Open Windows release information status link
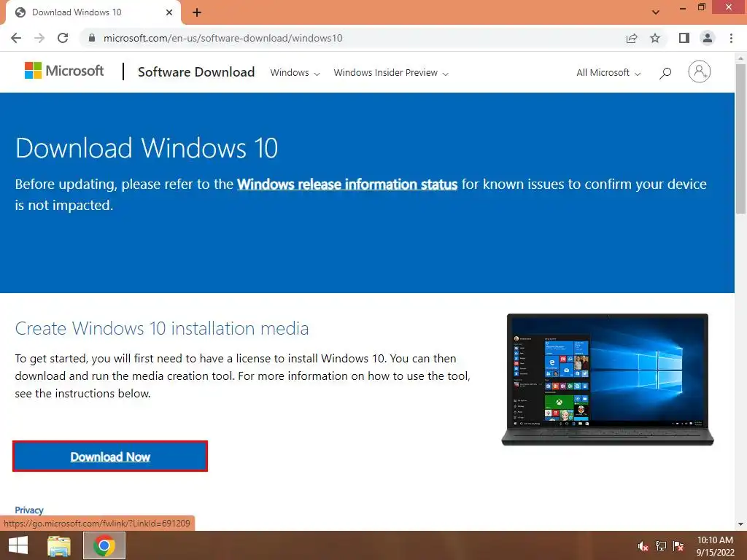This screenshot has width=747, height=560. 347,184
